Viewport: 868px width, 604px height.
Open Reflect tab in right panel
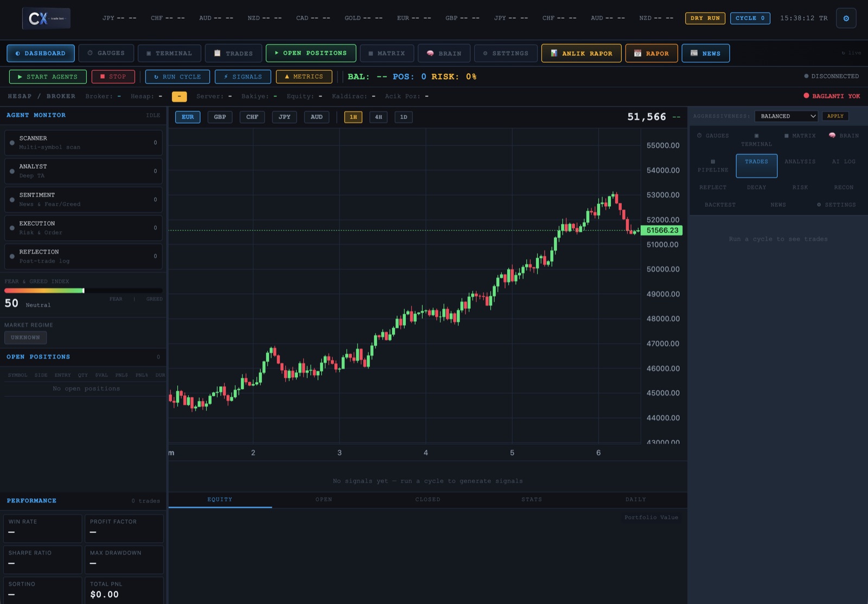pyautogui.click(x=713, y=187)
